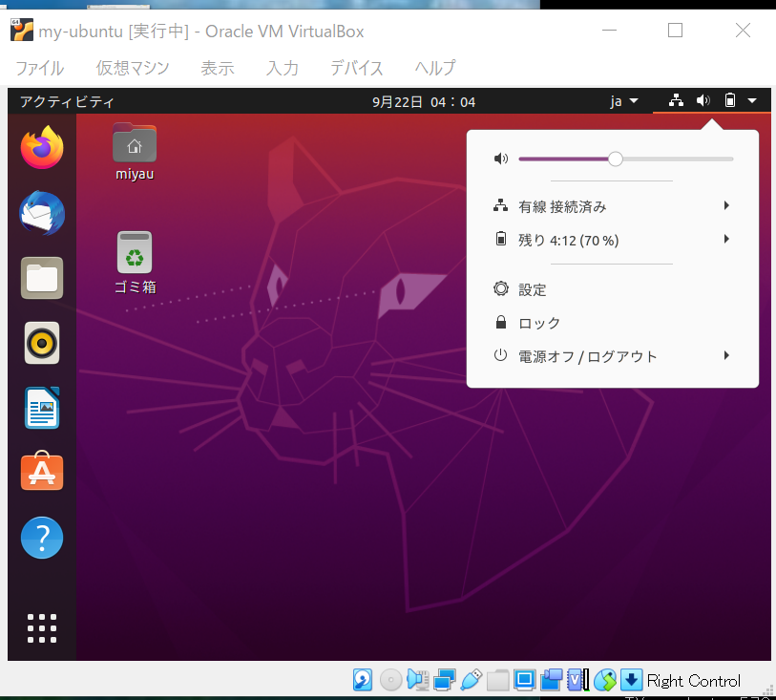The height and width of the screenshot is (700, 776).
Task: Open 入力 menu in VirtualBox
Action: [x=283, y=68]
